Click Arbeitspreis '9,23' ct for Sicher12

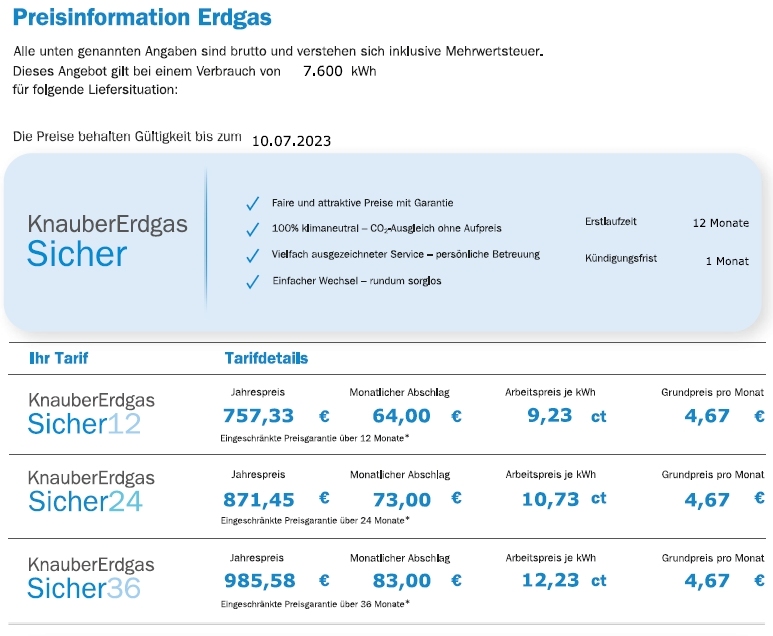coord(550,416)
